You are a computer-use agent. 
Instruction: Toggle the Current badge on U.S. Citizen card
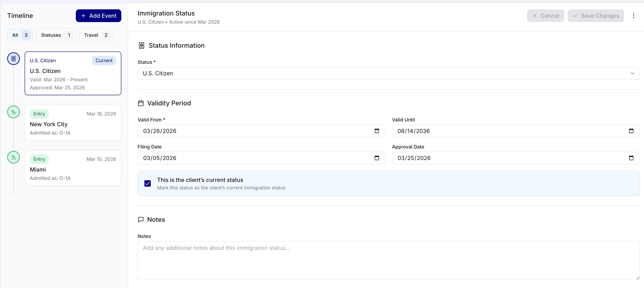[104, 60]
